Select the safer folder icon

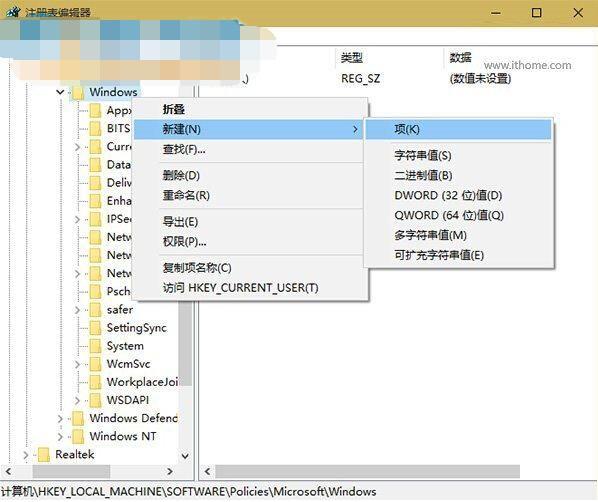tap(95, 310)
